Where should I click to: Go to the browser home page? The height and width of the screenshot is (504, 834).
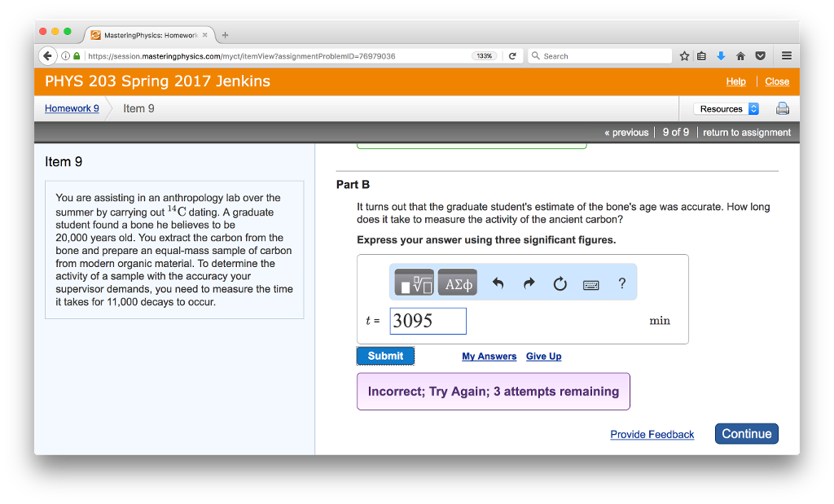(740, 56)
